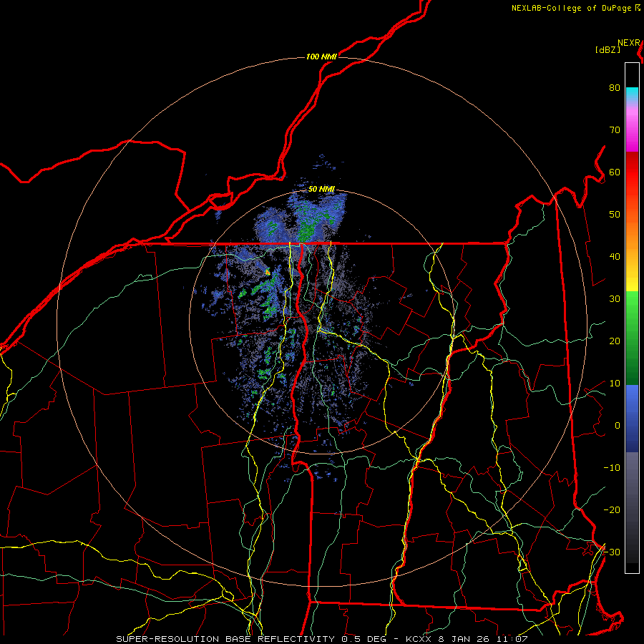Click the -20 value on the dBZ scale
Viewport: 644px width, 644px height.
612,510
